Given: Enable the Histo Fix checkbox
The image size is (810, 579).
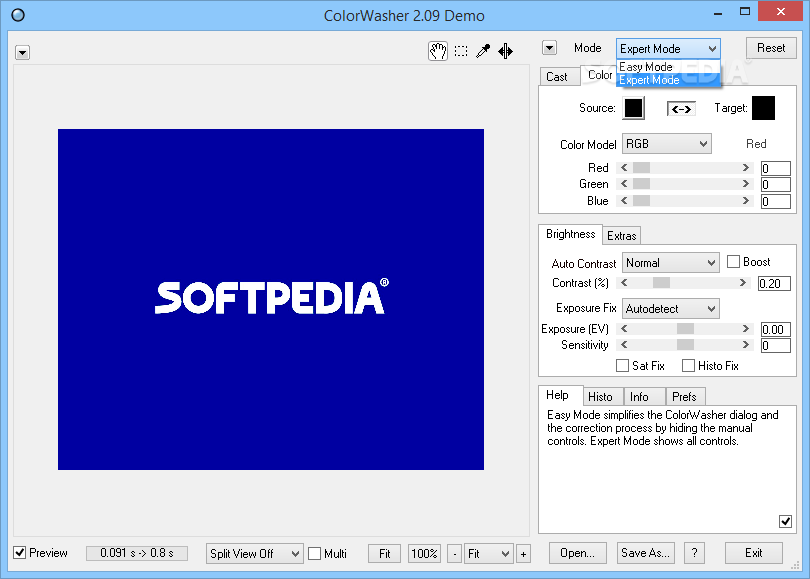Looking at the screenshot, I should pyautogui.click(x=688, y=366).
